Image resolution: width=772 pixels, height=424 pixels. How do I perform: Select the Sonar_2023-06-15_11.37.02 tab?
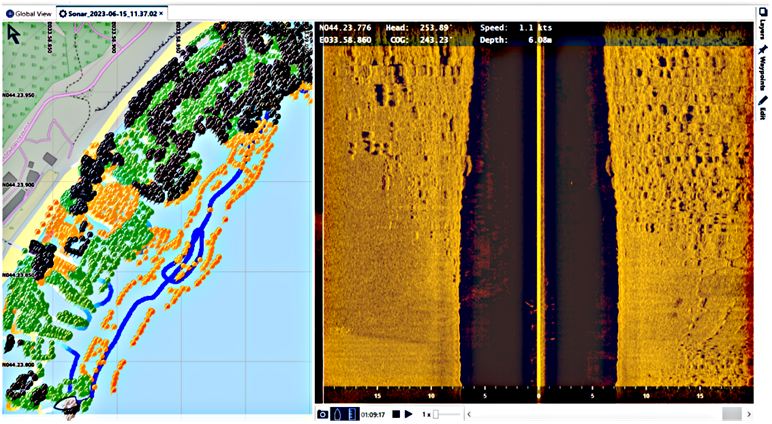pyautogui.click(x=110, y=13)
